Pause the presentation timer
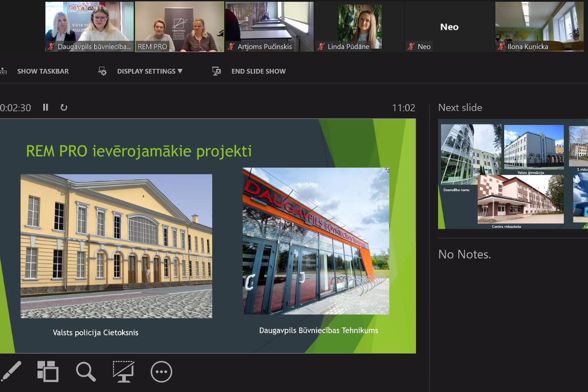The width and height of the screenshot is (588, 392). pyautogui.click(x=45, y=107)
